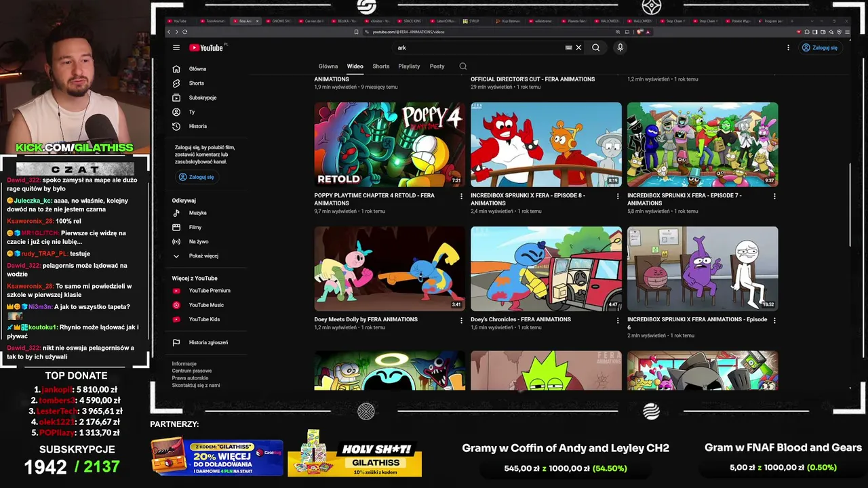Click the CaseHog partner banner

217,457
